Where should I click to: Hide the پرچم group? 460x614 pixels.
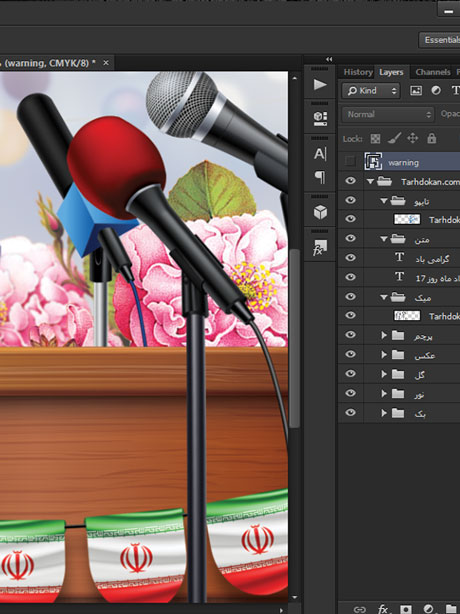[350, 334]
